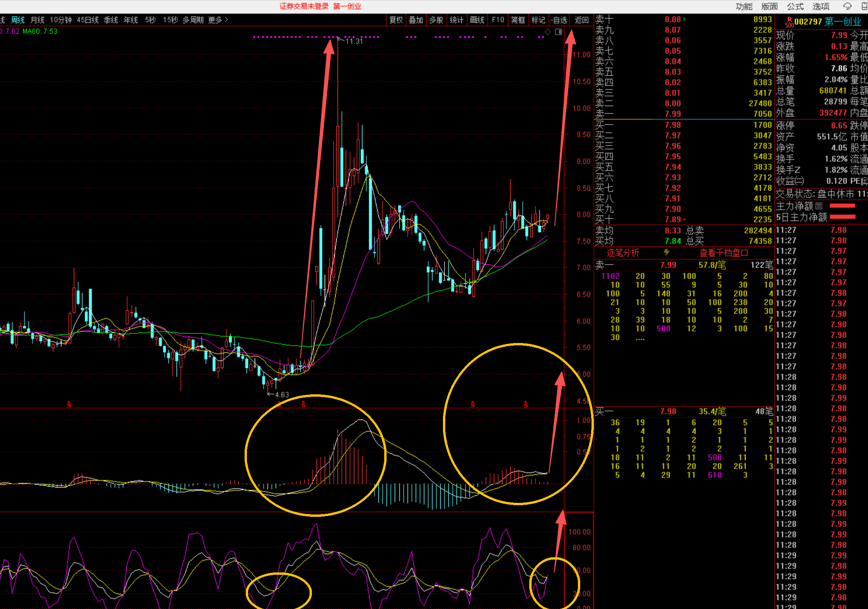This screenshot has height=609, width=868.
Task: Click the phone icon at top right
Action: 864,6
